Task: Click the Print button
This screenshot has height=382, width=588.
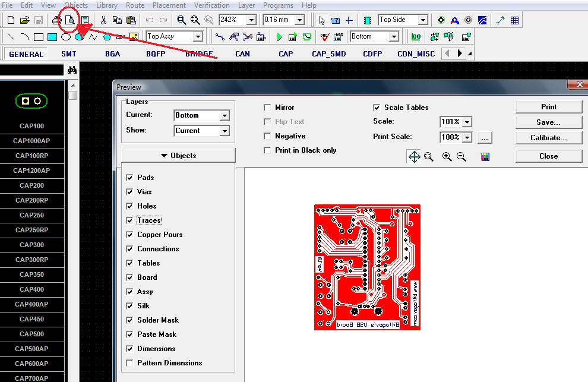Action: tap(549, 107)
